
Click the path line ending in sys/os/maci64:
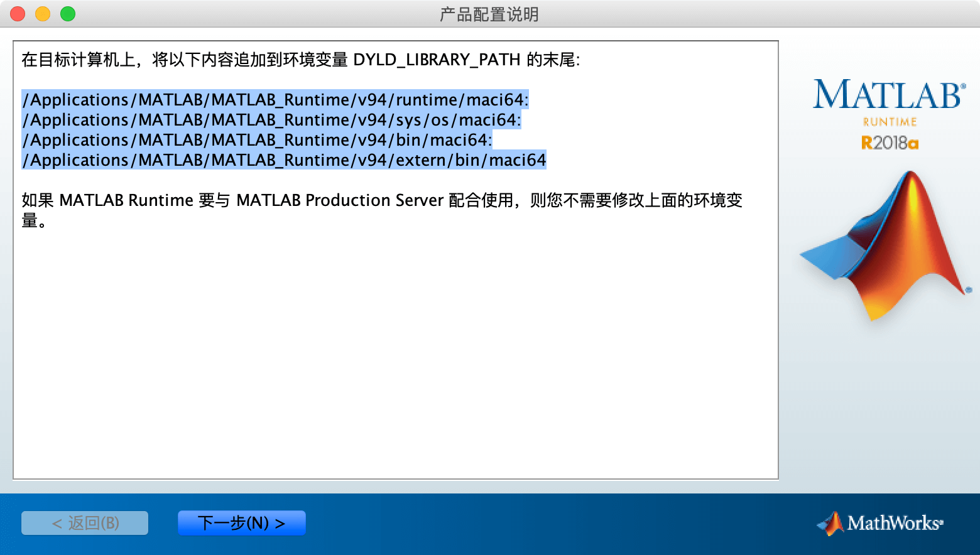tap(271, 120)
